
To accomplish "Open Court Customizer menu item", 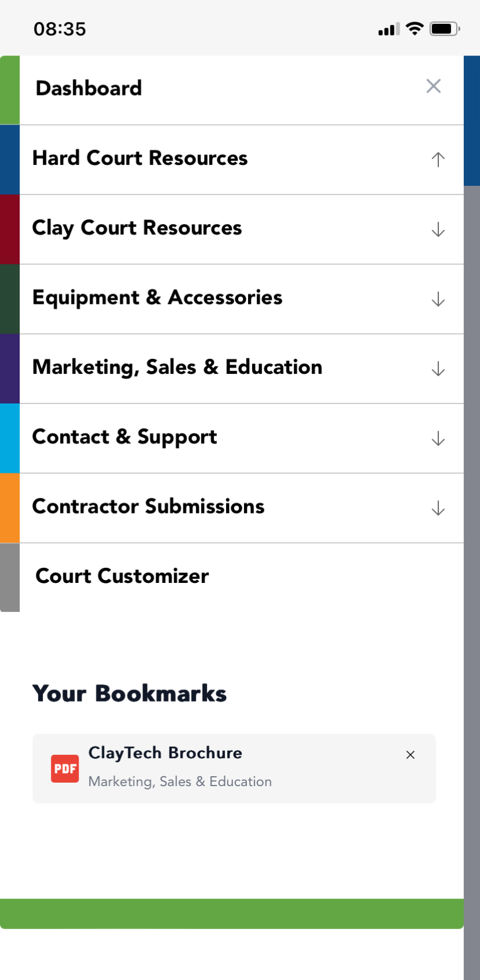I will coord(122,576).
